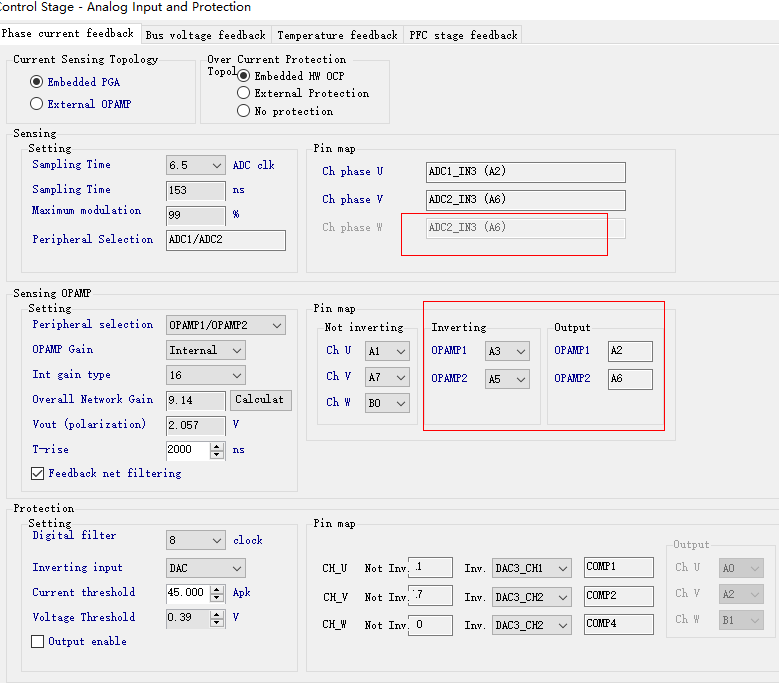The image size is (779, 683).
Task: Open the Digital filter clock dropdown
Action: pyautogui.click(x=196, y=540)
